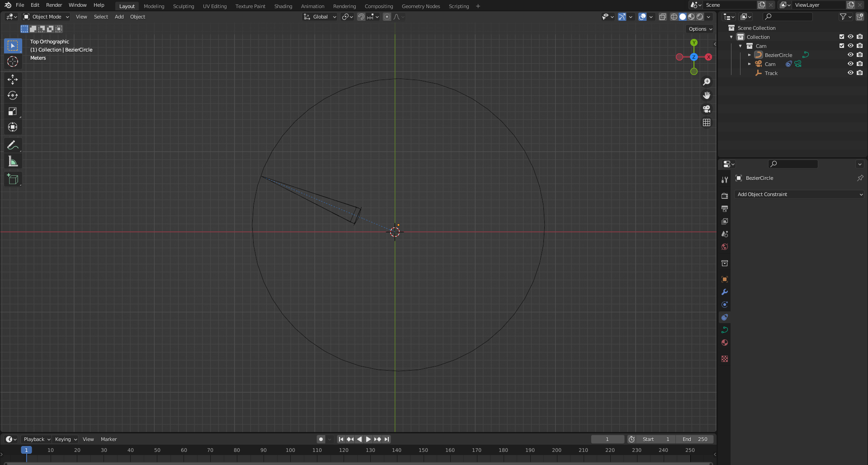This screenshot has width=868, height=465.
Task: Open the World properties tab
Action: 725,247
